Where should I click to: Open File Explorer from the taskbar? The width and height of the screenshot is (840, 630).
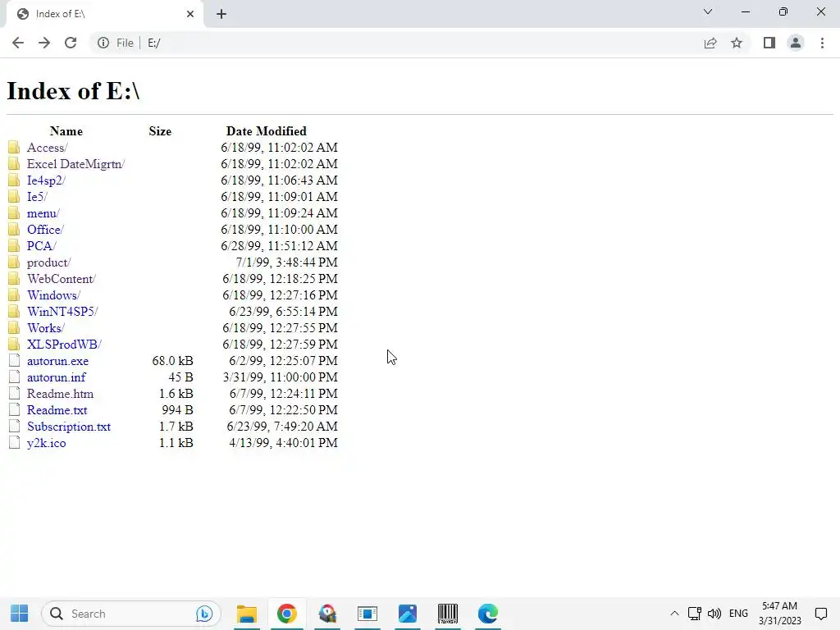click(246, 614)
